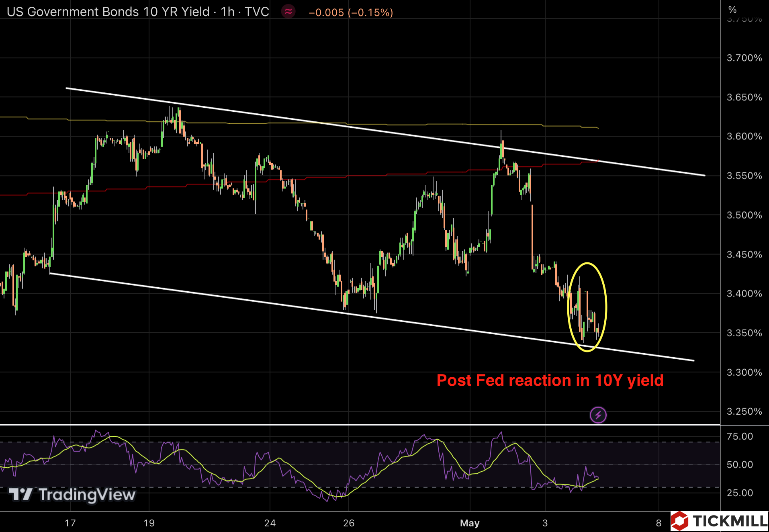Click the 75.00 level on RSI axis
The image size is (769, 532).
740,436
